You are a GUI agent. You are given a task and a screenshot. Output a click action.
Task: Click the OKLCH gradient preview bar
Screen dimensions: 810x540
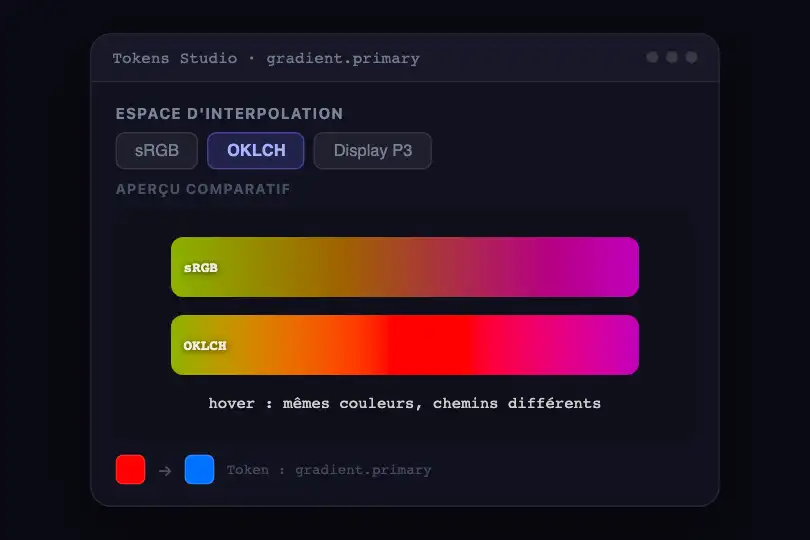pyautogui.click(x=405, y=345)
